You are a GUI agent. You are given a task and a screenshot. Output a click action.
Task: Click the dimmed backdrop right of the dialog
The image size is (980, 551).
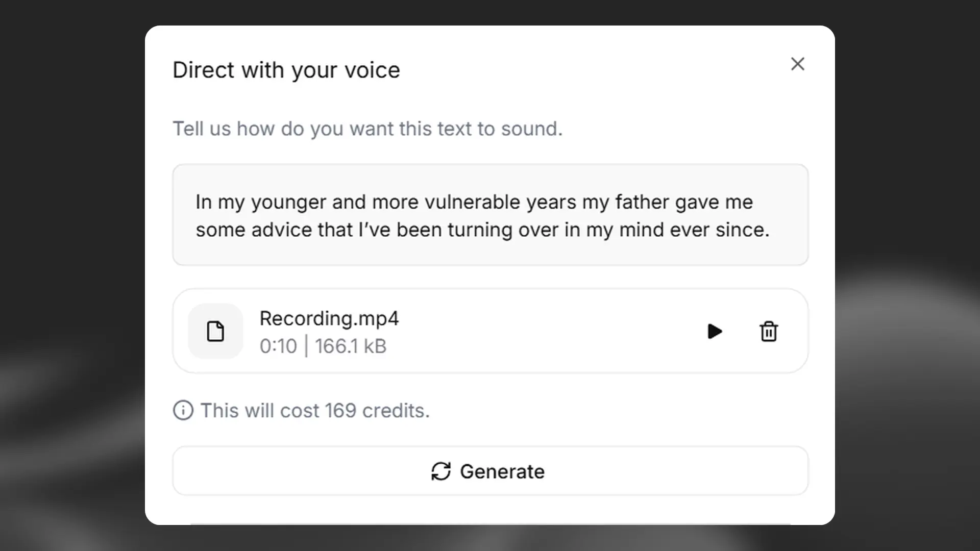[x=908, y=275]
